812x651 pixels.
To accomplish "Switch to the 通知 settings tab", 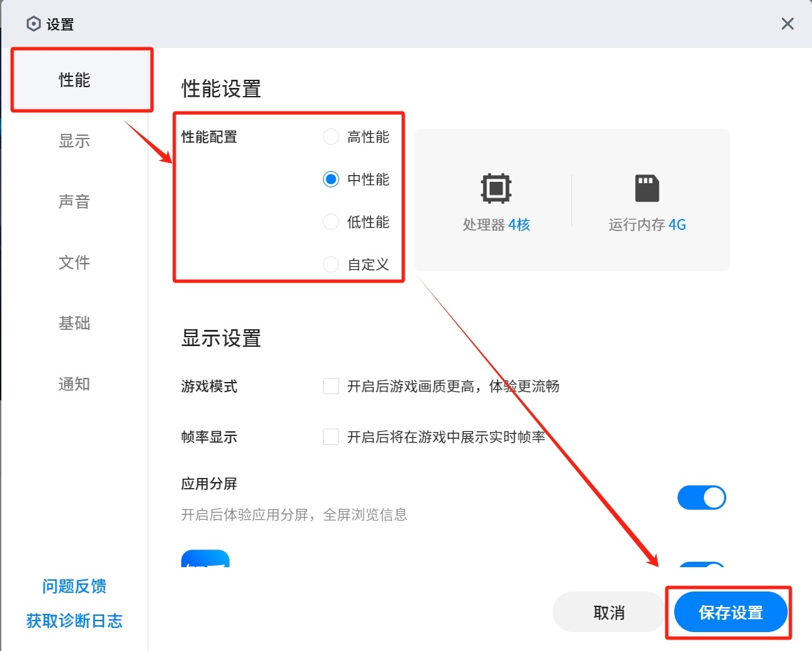I will (74, 385).
